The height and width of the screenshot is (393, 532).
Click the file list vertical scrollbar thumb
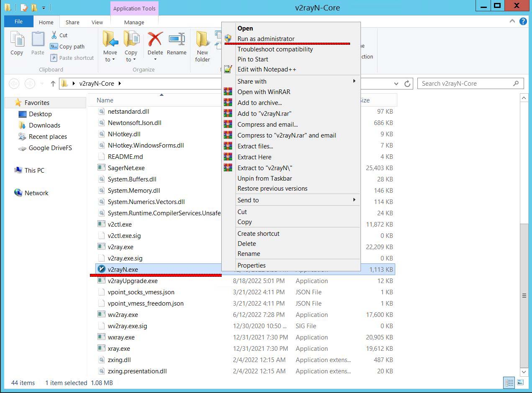(524, 296)
